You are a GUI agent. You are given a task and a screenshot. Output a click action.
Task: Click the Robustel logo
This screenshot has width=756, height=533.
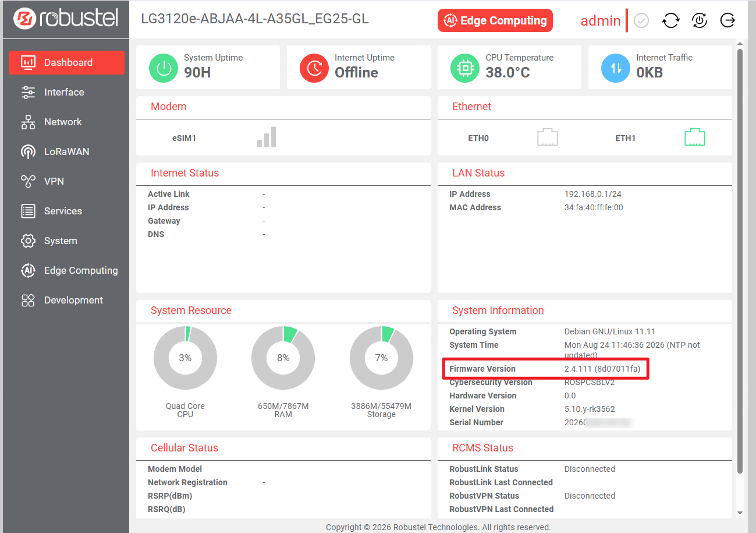tap(66, 18)
